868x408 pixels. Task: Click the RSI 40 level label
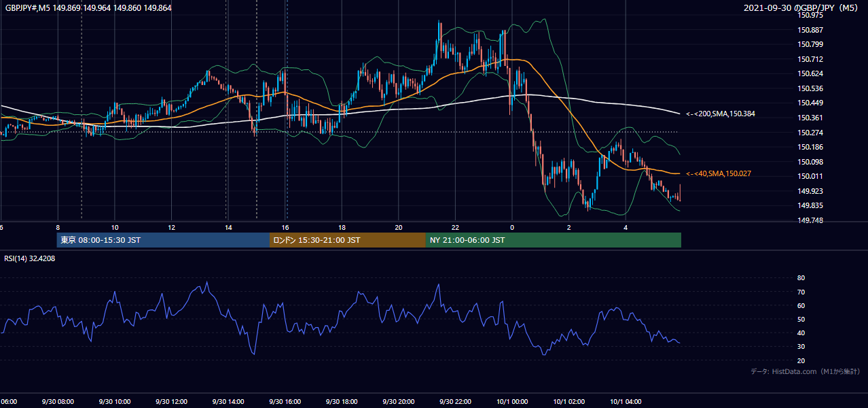click(801, 333)
